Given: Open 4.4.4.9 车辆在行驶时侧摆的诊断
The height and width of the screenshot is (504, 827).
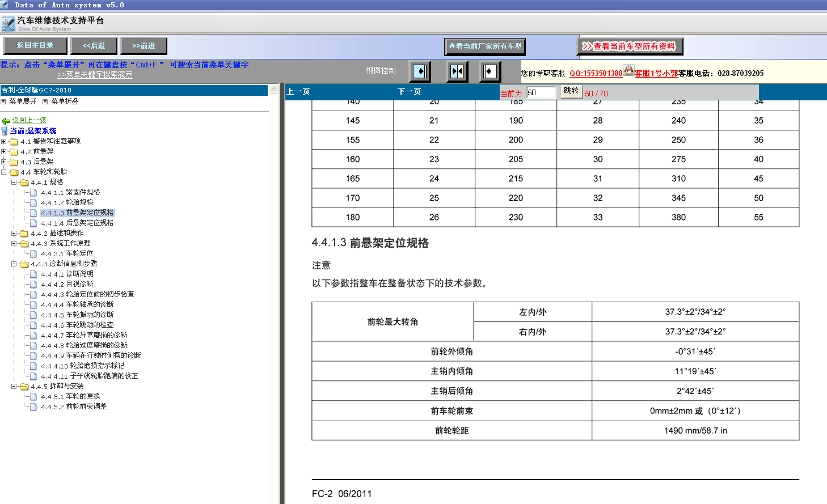Looking at the screenshot, I should (x=91, y=355).
